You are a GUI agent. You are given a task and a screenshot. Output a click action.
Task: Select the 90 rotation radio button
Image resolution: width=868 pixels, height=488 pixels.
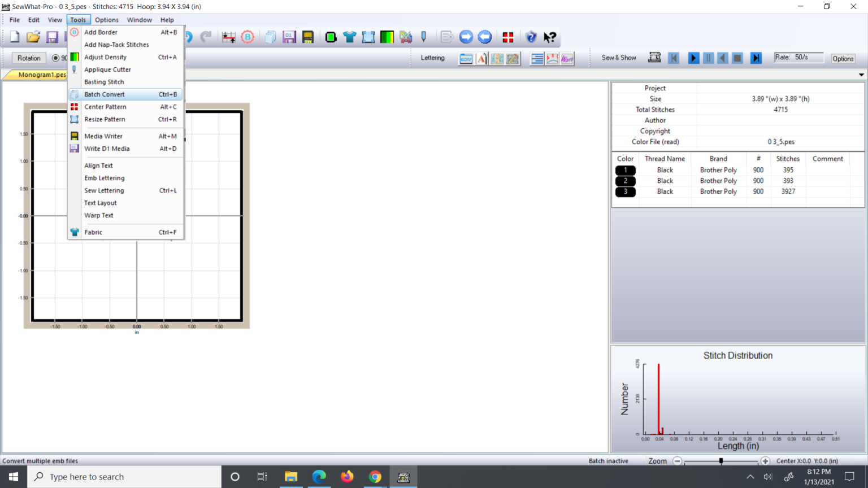tap(55, 58)
